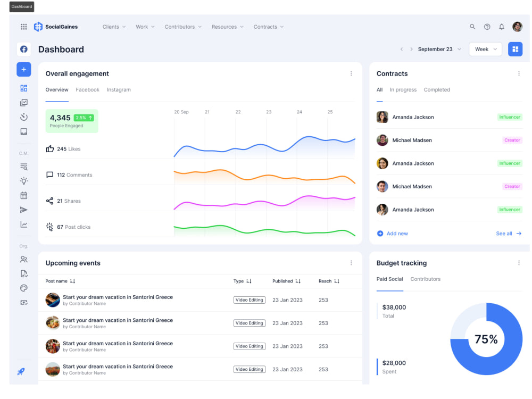
Task: Select the Facebook account icon in sidebar
Action: pyautogui.click(x=24, y=49)
